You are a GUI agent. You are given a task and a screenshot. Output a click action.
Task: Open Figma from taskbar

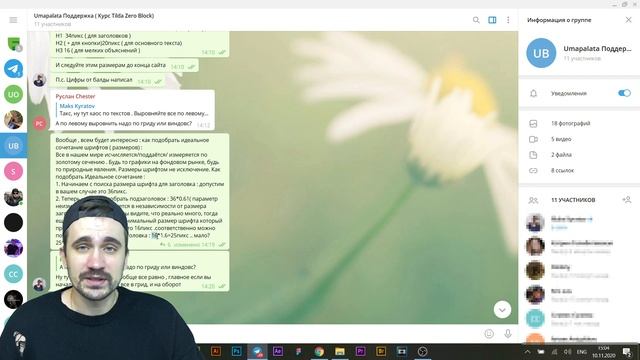pyautogui.click(x=298, y=351)
